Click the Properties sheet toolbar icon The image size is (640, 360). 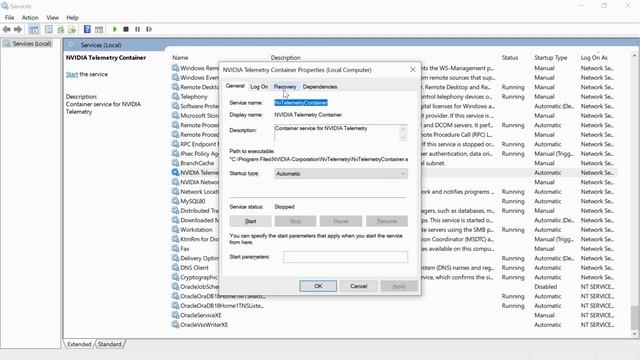click(49, 29)
